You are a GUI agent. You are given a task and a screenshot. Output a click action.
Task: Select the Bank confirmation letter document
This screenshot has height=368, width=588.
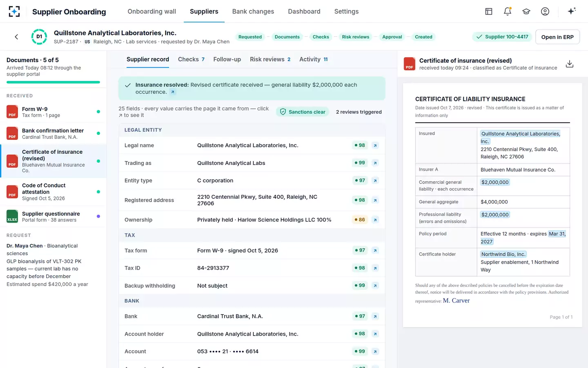pos(53,133)
